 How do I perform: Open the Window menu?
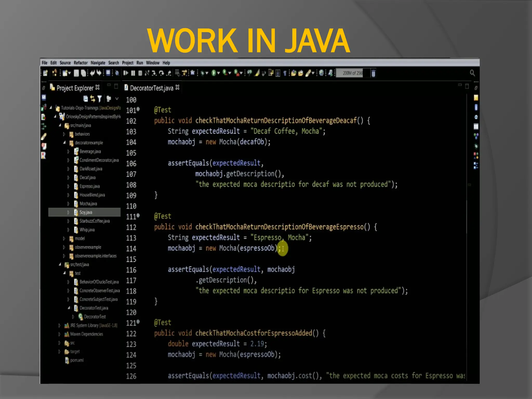coord(153,63)
